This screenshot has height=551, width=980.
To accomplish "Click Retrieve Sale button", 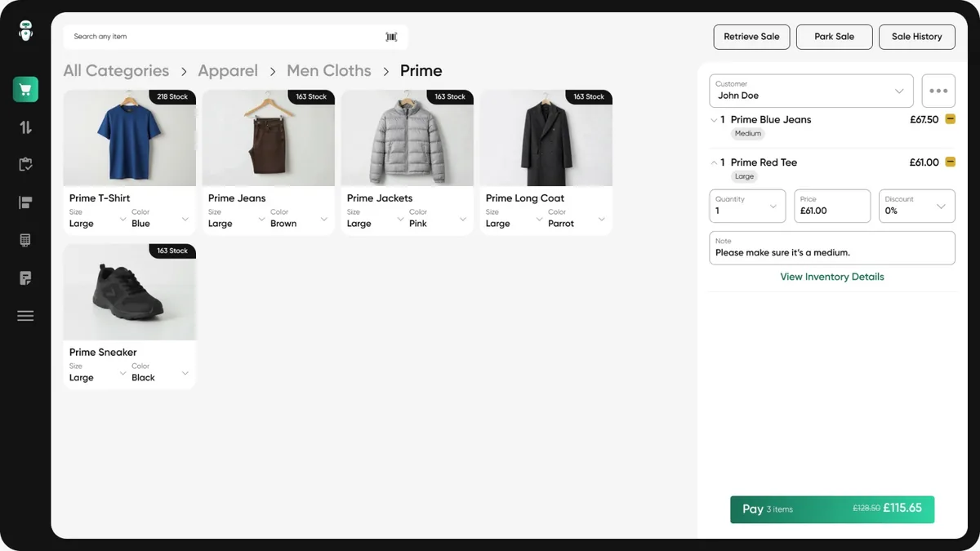I will (751, 37).
